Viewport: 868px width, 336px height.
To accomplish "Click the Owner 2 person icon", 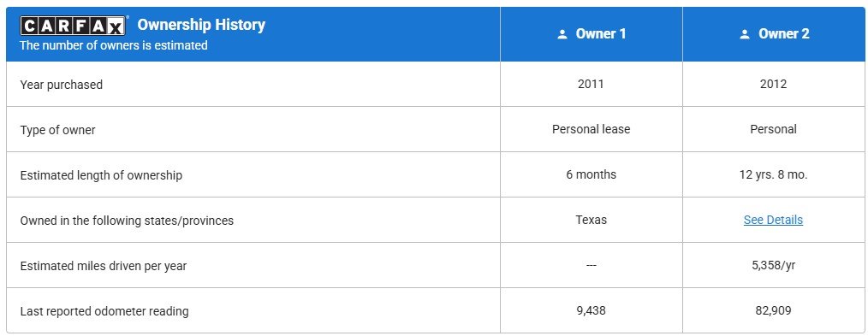I will 745,34.
